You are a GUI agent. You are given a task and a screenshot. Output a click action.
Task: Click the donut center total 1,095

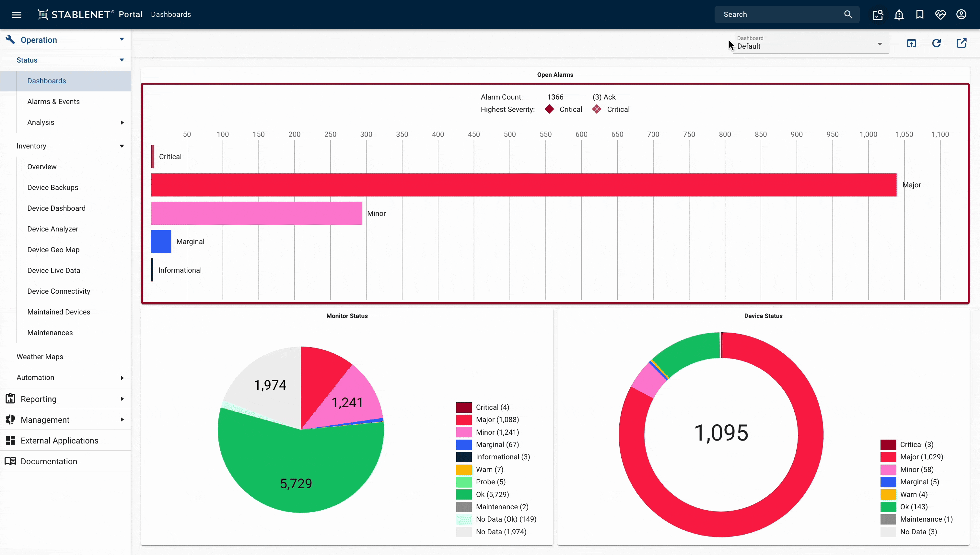click(x=721, y=433)
